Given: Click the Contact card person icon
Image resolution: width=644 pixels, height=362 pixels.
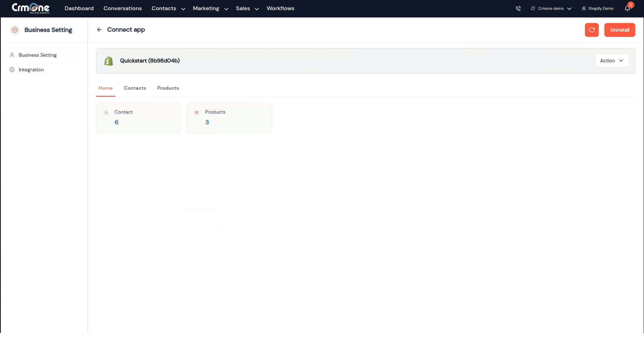Looking at the screenshot, I should tap(106, 113).
